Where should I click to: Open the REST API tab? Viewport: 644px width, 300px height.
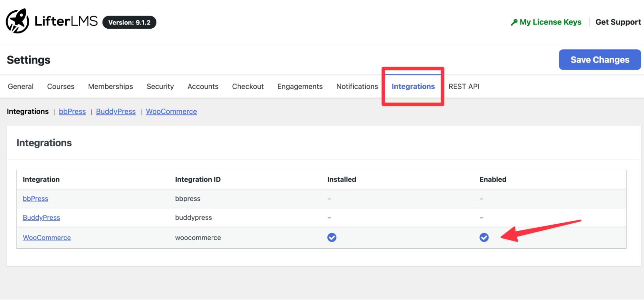tap(464, 86)
